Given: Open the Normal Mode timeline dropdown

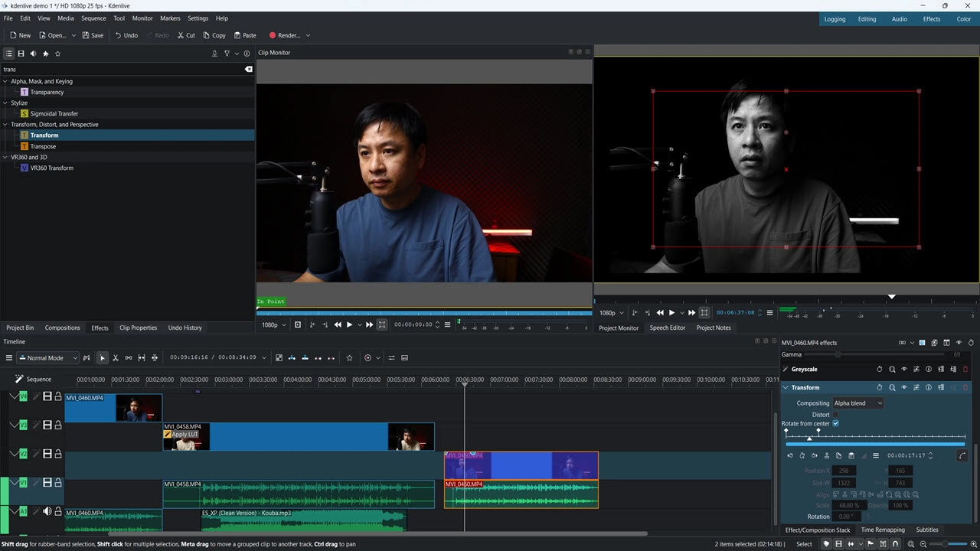Looking at the screenshot, I should point(48,357).
